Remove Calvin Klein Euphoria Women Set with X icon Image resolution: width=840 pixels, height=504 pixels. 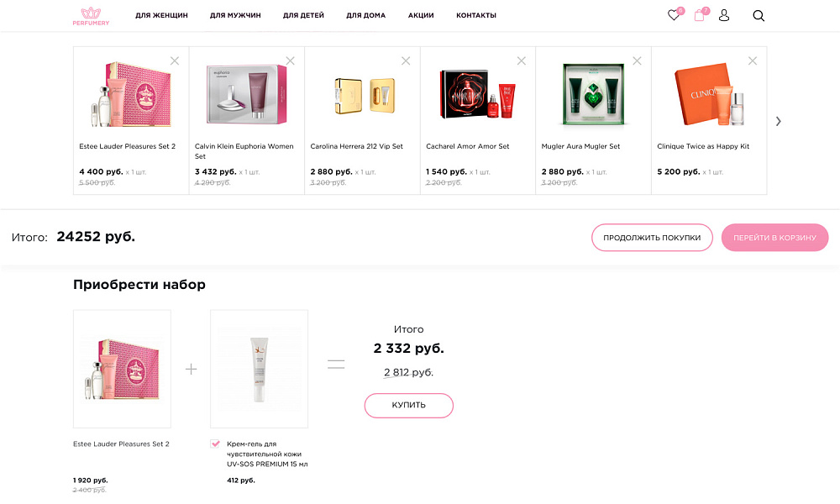[x=290, y=60]
